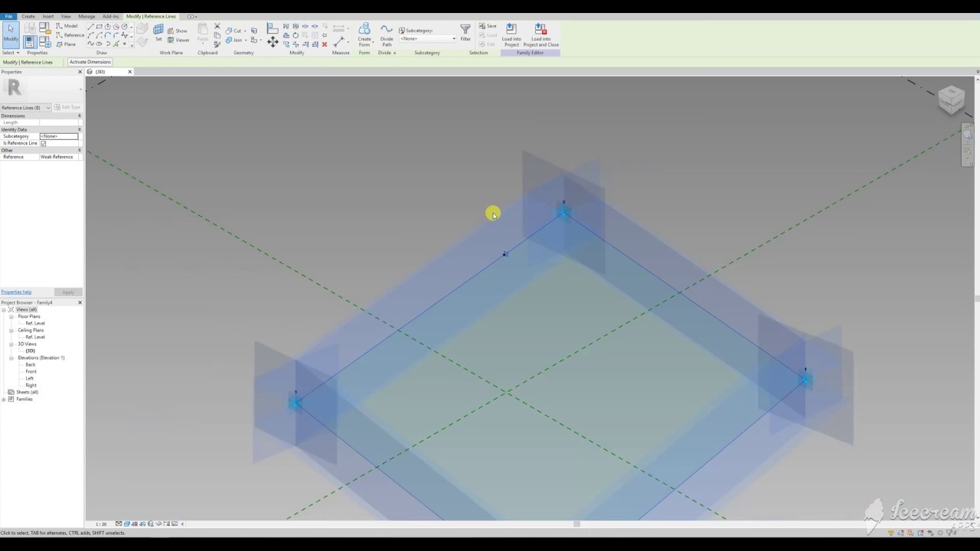
Task: Select the draw Line tool
Action: pyautogui.click(x=90, y=26)
